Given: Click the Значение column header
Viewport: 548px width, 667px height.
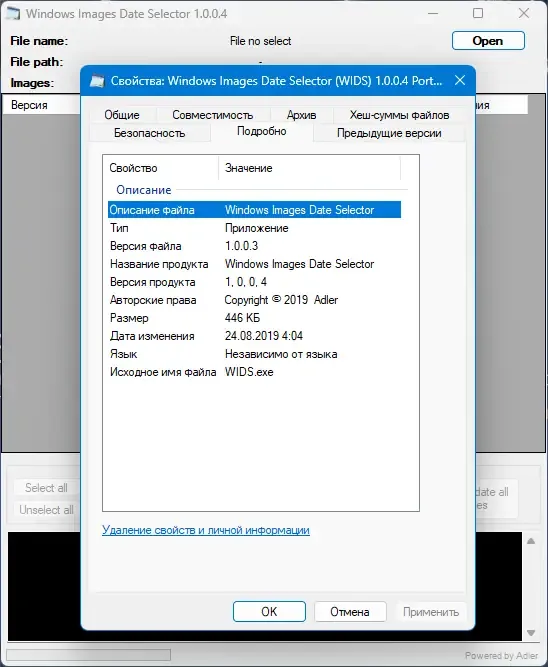Looking at the screenshot, I should (309, 168).
